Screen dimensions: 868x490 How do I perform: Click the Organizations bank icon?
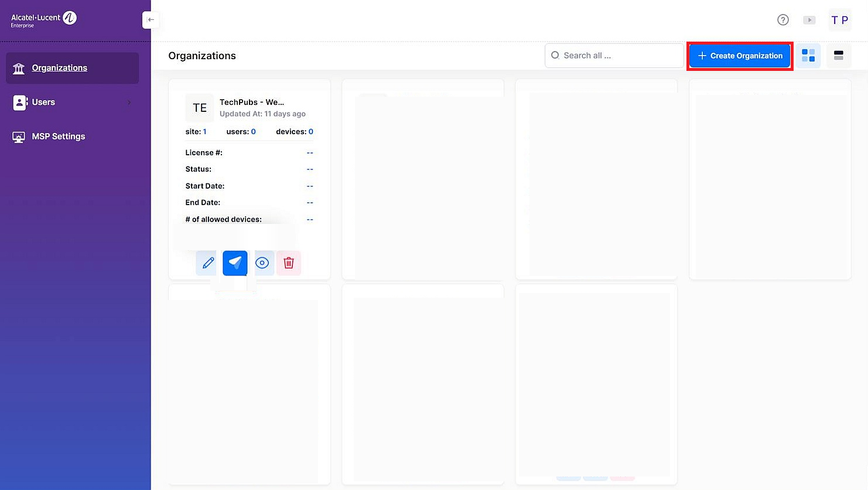click(19, 69)
